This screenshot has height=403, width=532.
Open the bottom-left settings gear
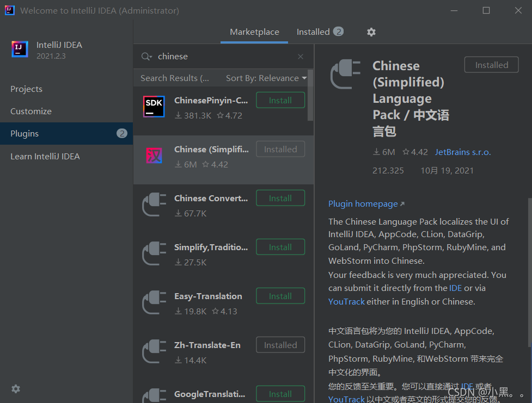pos(16,389)
